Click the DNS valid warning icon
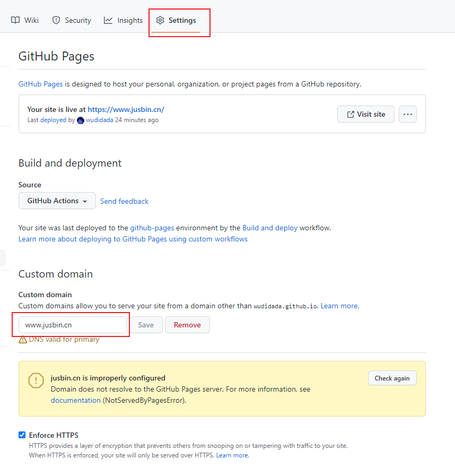The height and width of the screenshot is (476, 455). point(23,340)
